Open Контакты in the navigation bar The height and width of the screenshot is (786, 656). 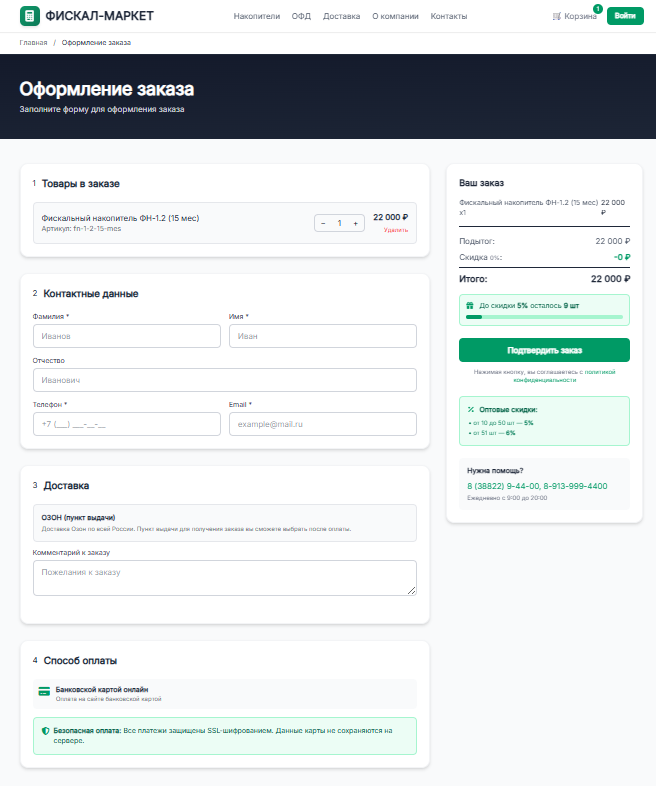tap(449, 16)
